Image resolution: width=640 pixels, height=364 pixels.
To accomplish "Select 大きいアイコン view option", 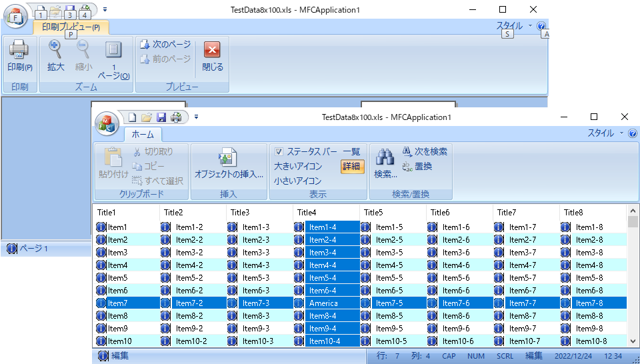I will coord(298,167).
